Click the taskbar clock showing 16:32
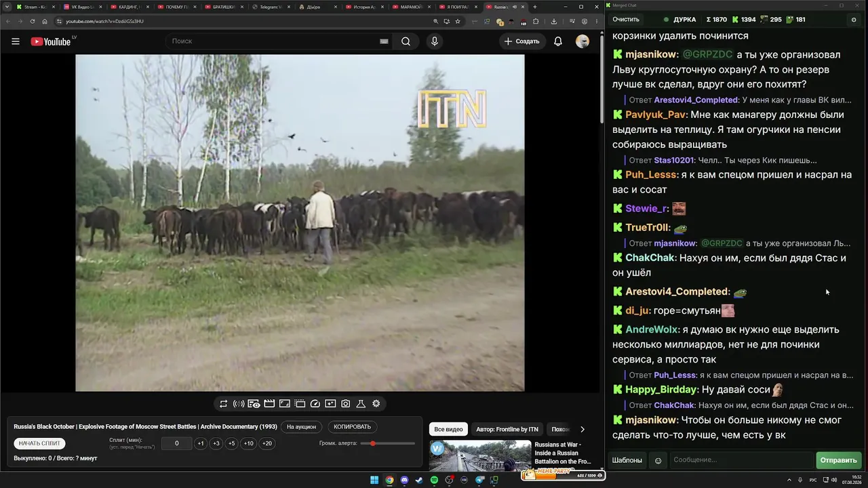Image resolution: width=868 pixels, height=488 pixels. tap(851, 481)
